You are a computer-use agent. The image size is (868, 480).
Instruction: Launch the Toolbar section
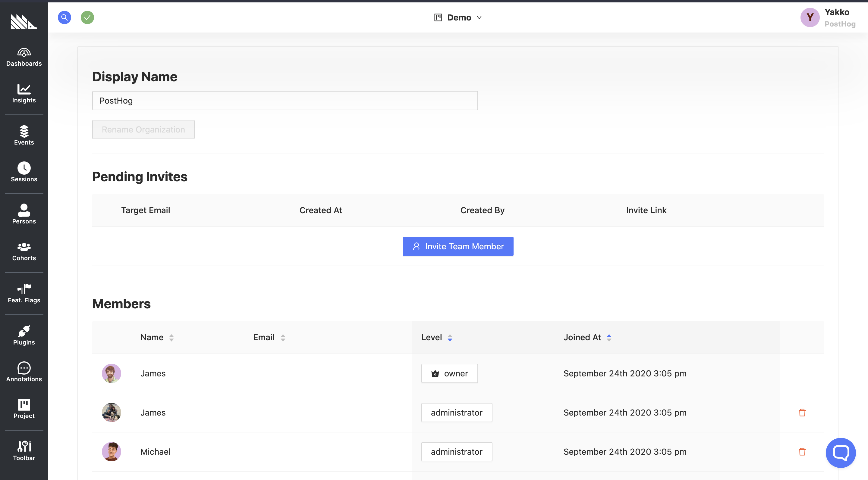24,451
